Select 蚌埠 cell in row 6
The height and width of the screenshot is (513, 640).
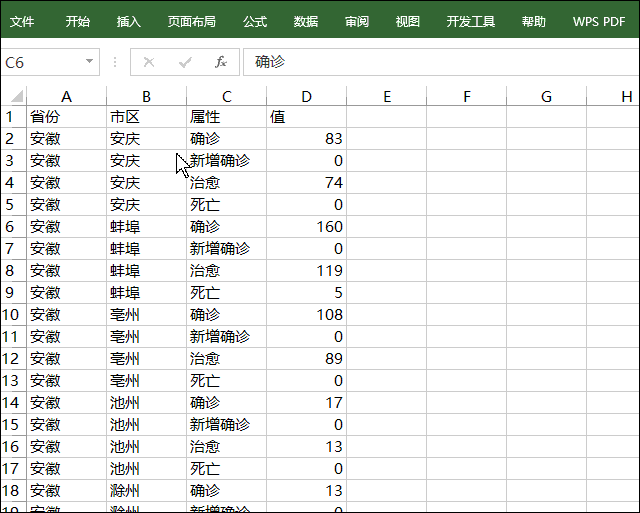click(147, 227)
